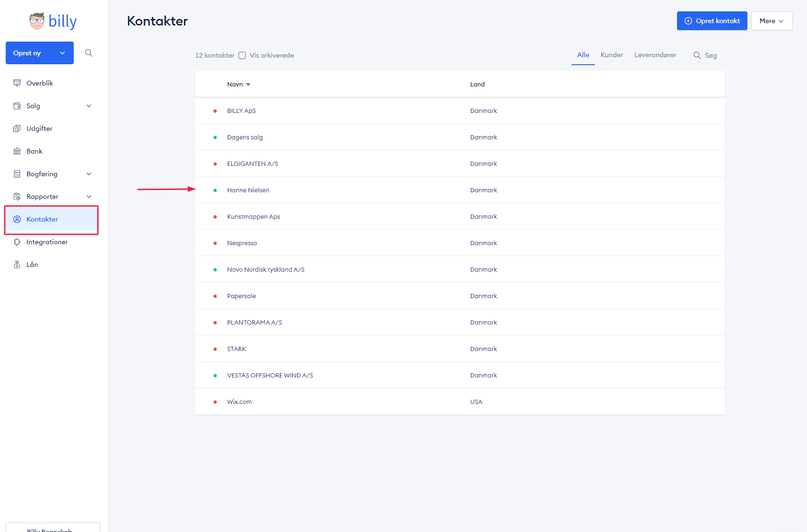807x532 pixels.
Task: Switch to the Kunder tab
Action: coord(612,55)
